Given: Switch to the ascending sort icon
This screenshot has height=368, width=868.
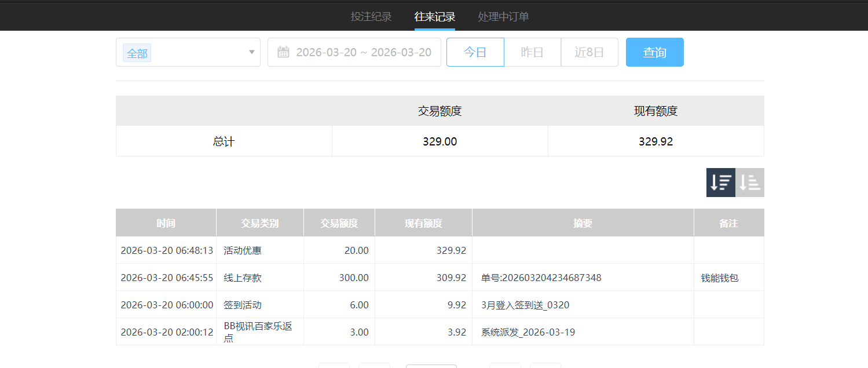Looking at the screenshot, I should point(749,182).
